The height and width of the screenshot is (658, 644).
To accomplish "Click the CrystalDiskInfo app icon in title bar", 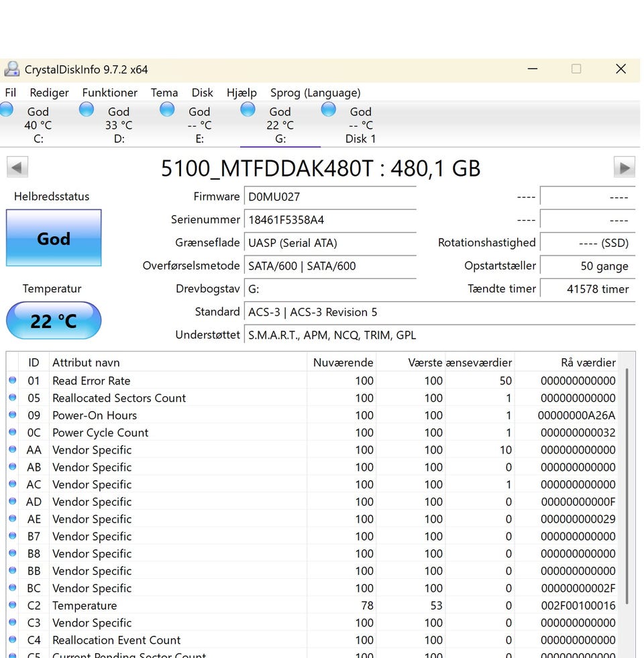I will [12, 69].
